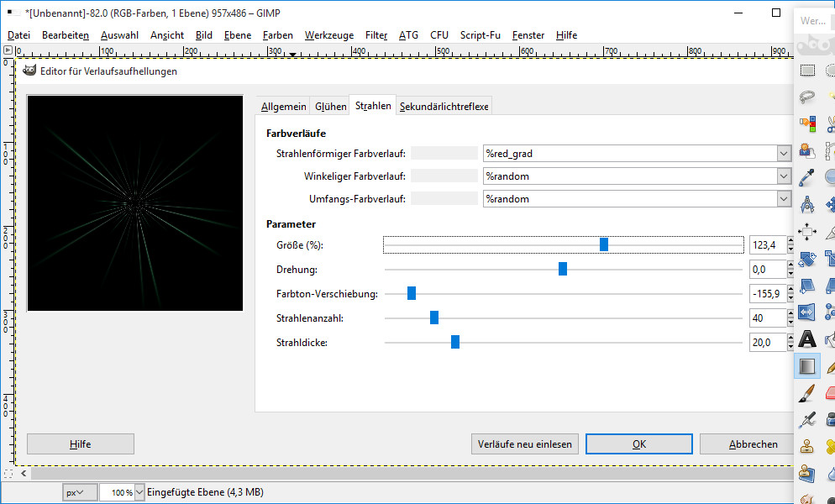Image resolution: width=835 pixels, height=504 pixels.
Task: Activate the Flip tool
Action: pyautogui.click(x=807, y=312)
